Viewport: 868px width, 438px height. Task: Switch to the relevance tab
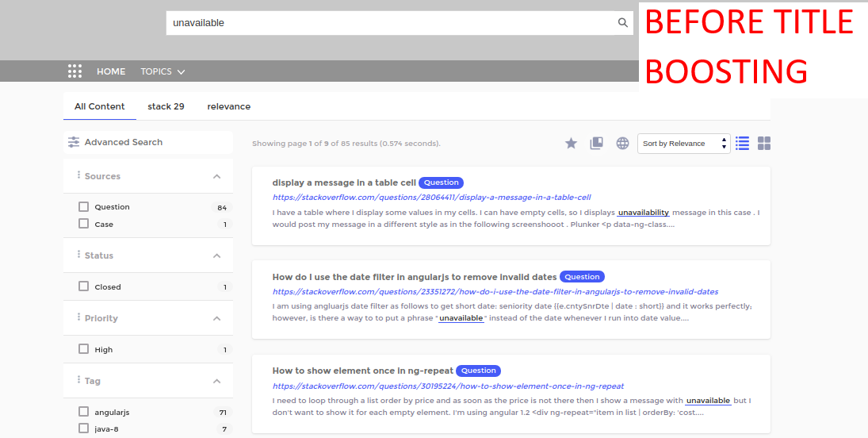228,106
